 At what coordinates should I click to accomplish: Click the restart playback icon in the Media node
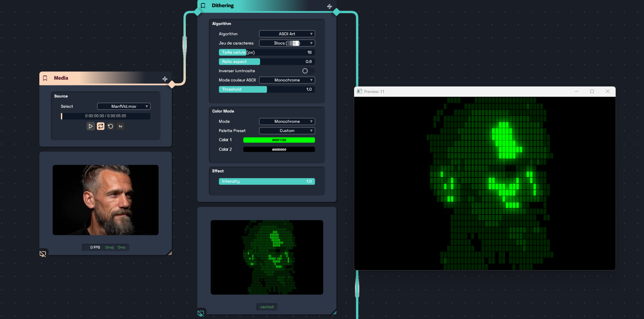pyautogui.click(x=110, y=126)
